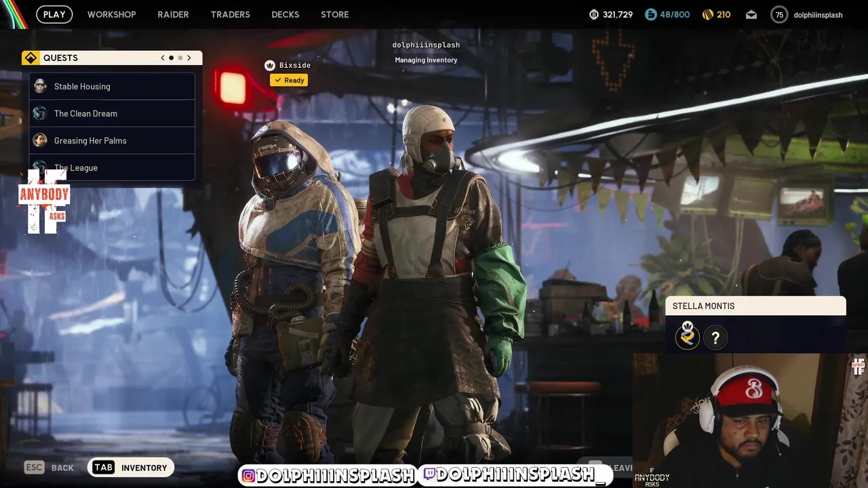Viewport: 868px width, 488px height.
Task: Open Inventory with the TAB button
Action: click(x=131, y=467)
